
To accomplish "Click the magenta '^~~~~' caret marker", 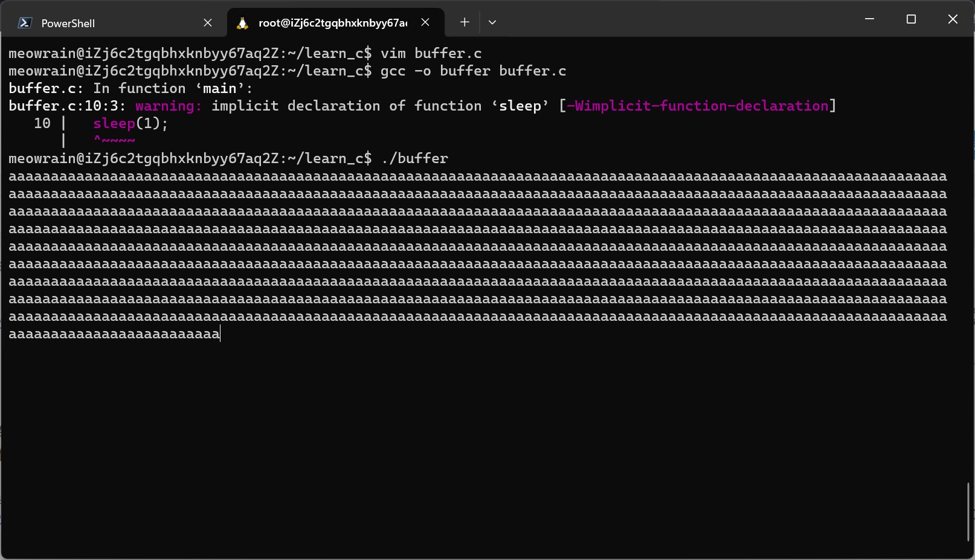I will 114,141.
